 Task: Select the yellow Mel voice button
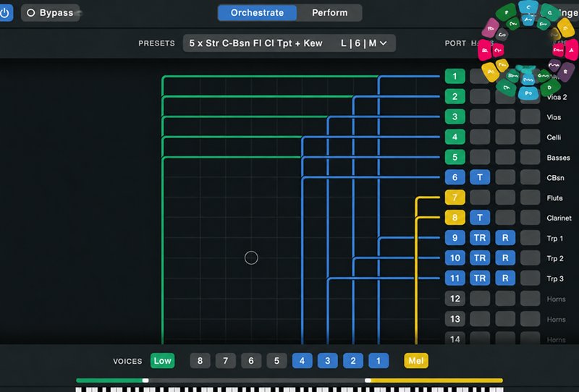[x=416, y=361]
